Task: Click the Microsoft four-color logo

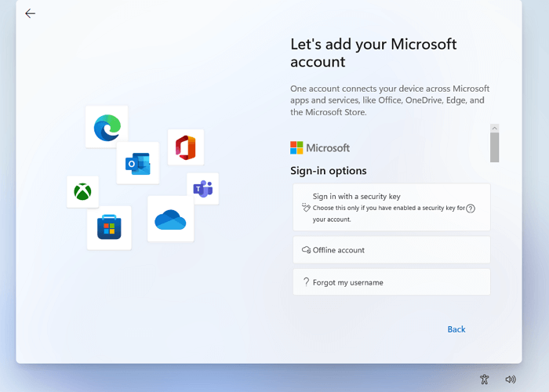Action: [x=296, y=147]
